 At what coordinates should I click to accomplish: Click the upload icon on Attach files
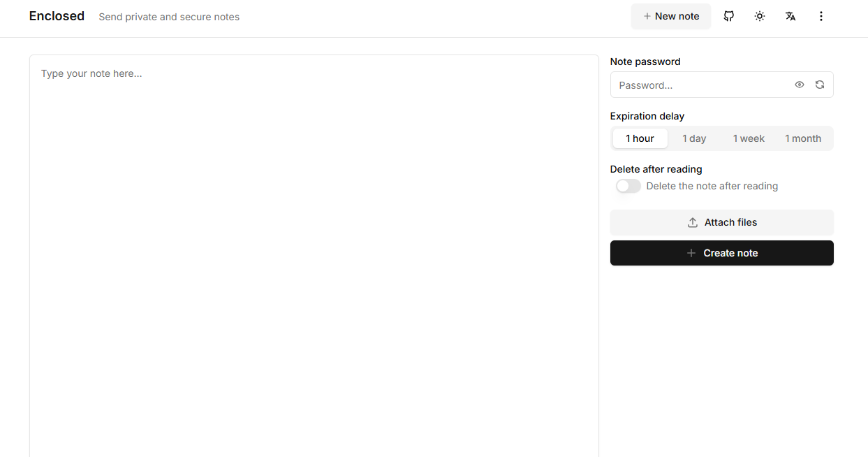(x=692, y=222)
